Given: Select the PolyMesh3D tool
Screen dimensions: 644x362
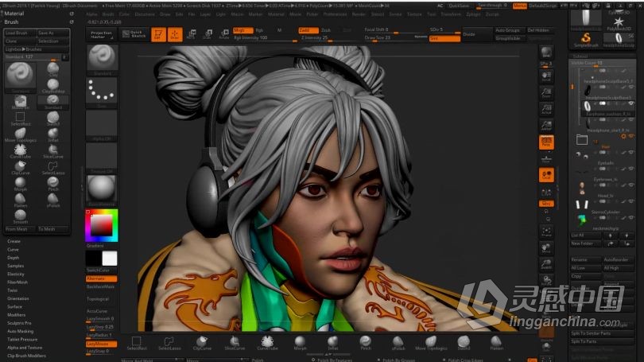Looking at the screenshot, I should click(x=619, y=23).
